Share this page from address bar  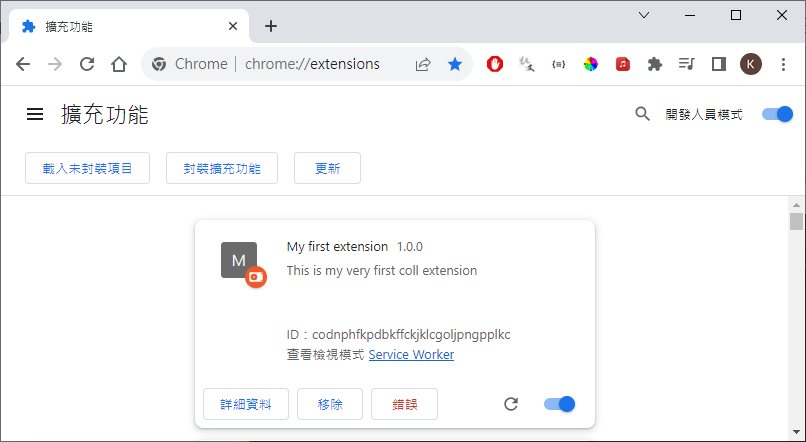pos(423,64)
